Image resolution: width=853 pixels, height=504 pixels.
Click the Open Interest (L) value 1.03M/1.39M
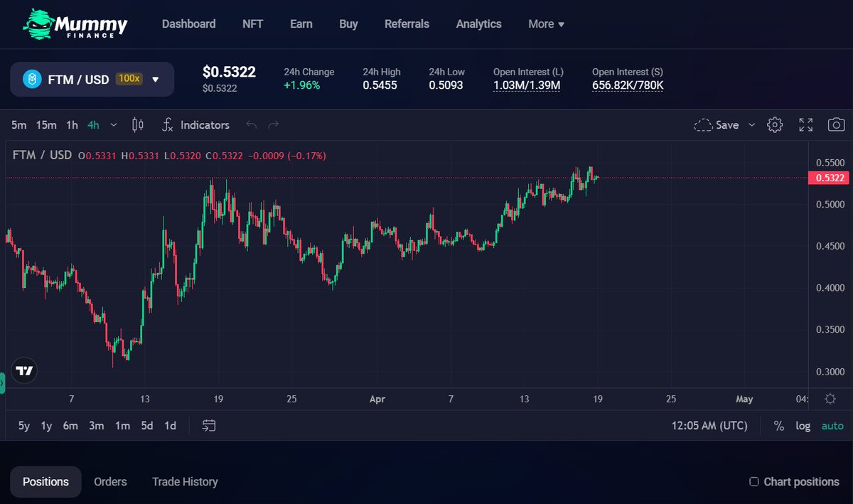(527, 85)
